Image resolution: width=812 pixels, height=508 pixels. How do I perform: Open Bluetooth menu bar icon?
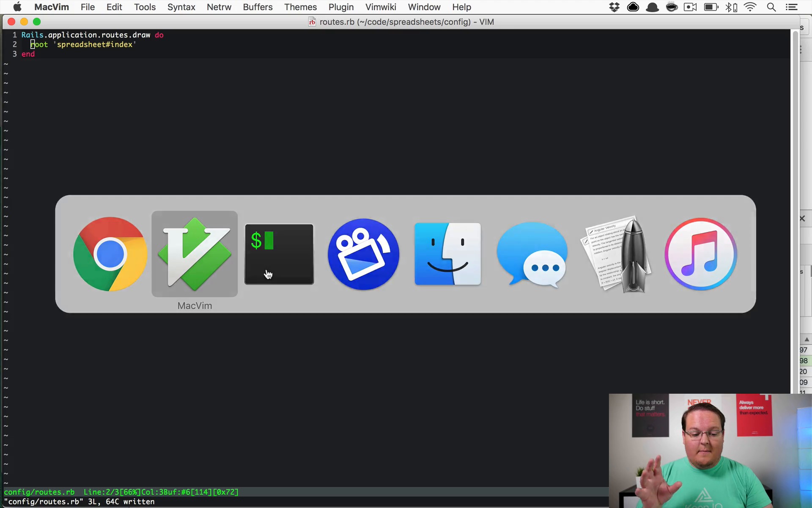tap(731, 7)
